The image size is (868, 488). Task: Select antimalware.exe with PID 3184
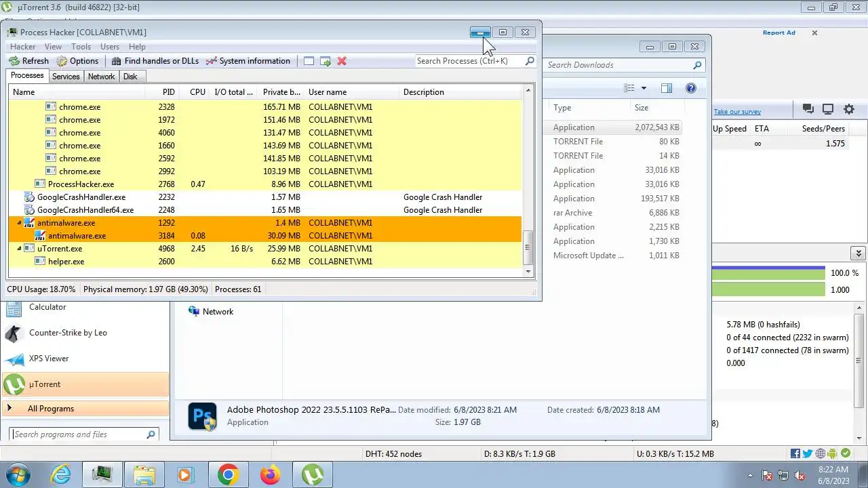[x=266, y=236]
